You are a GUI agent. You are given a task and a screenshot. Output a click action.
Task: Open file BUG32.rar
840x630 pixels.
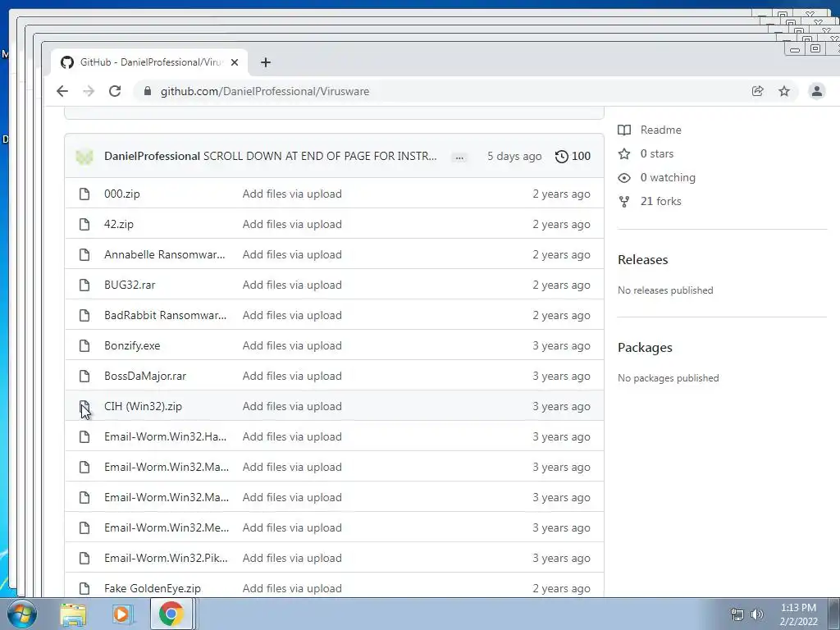tap(130, 285)
